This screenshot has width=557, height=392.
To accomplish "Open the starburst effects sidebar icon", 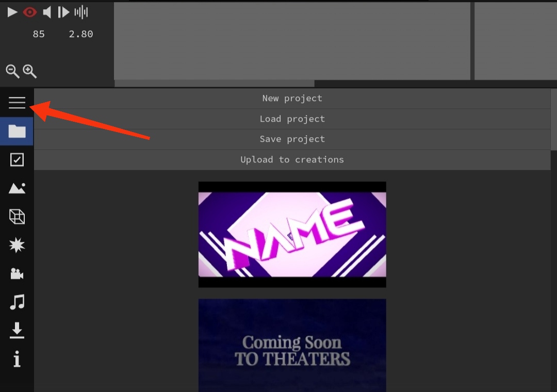I will [x=17, y=245].
